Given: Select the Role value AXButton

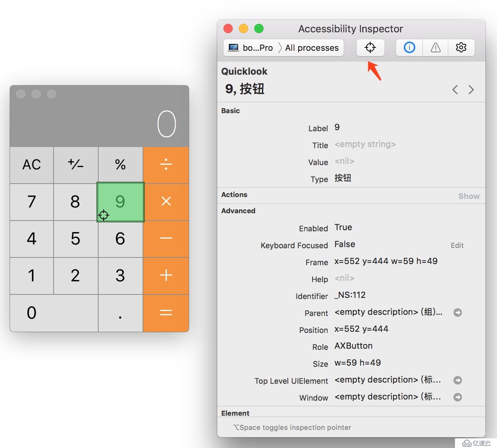Looking at the screenshot, I should click(x=353, y=346).
